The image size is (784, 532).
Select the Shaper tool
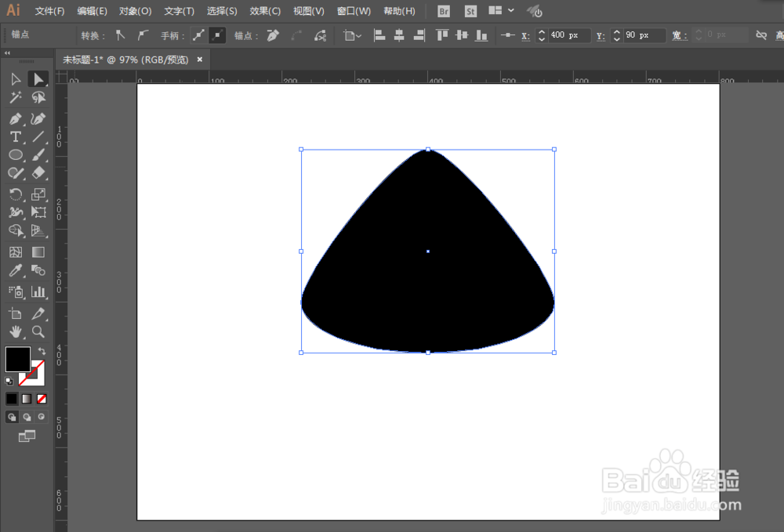pyautogui.click(x=16, y=173)
